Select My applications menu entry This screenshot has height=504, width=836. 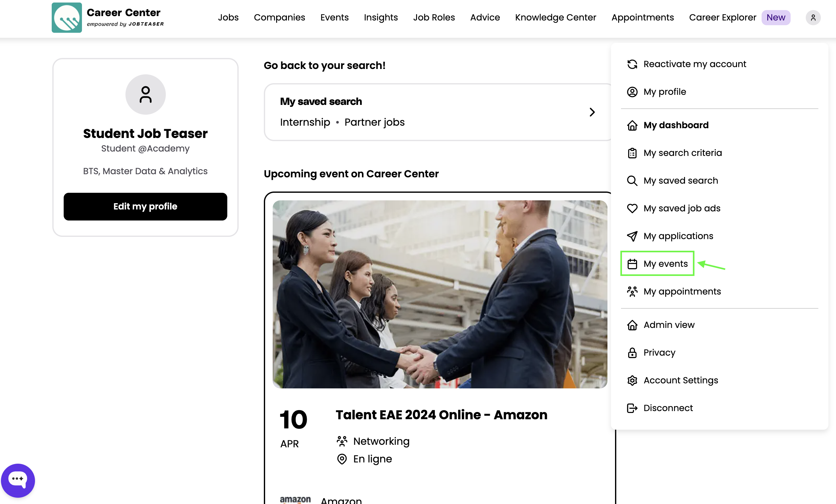(719, 236)
